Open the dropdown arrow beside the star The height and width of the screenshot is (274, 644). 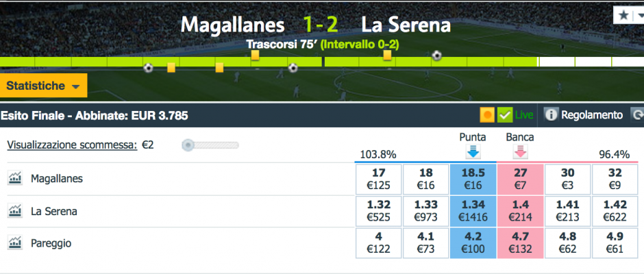pyautogui.click(x=640, y=15)
